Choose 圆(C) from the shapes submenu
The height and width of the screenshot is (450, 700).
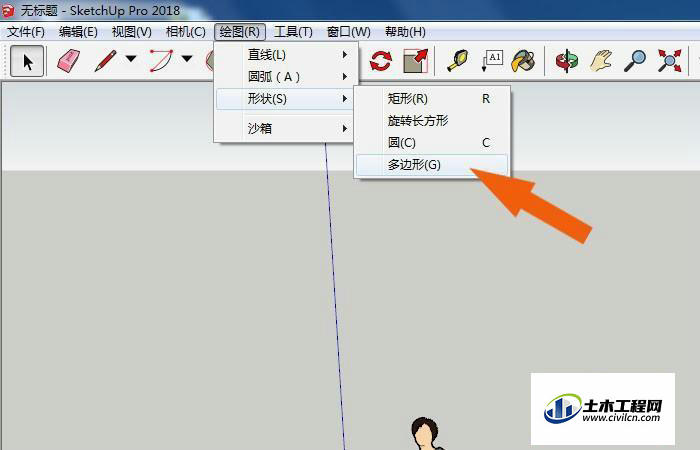[432, 143]
